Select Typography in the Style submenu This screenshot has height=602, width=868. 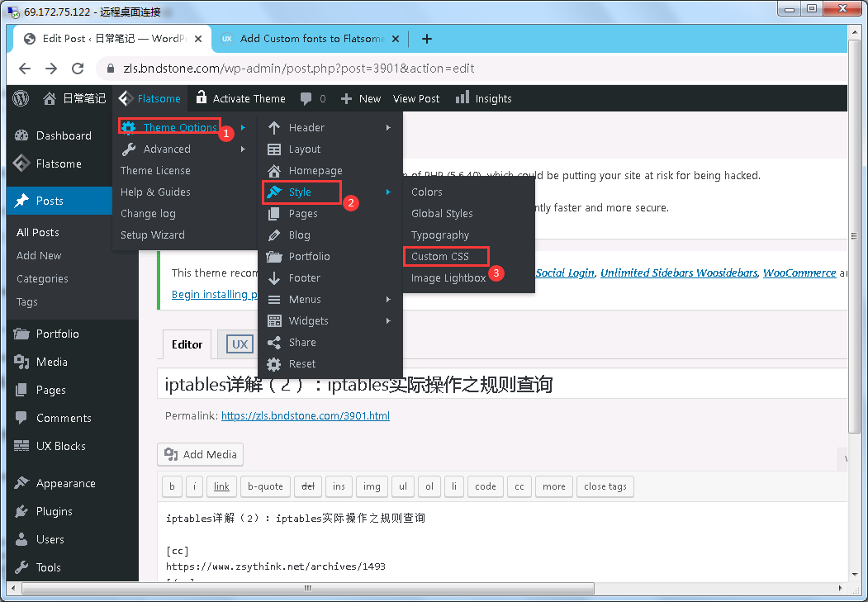click(440, 235)
